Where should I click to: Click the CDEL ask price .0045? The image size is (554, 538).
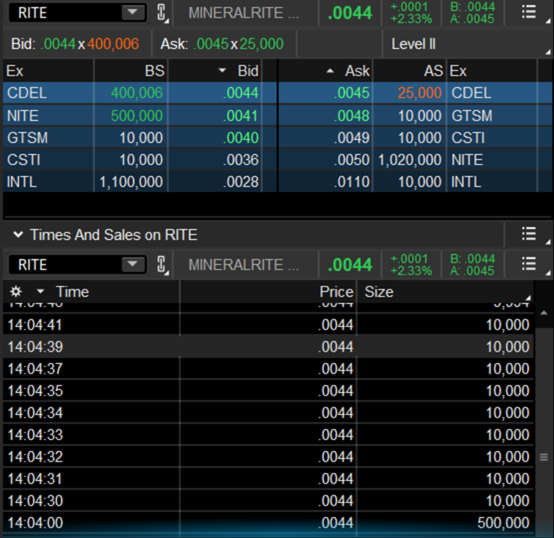point(352,93)
